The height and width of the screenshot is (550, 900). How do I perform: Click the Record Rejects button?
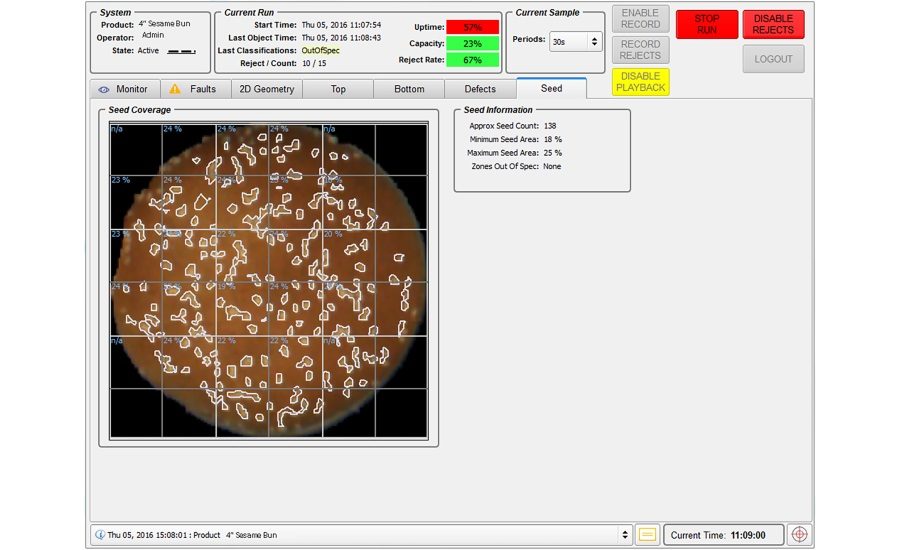(640, 50)
